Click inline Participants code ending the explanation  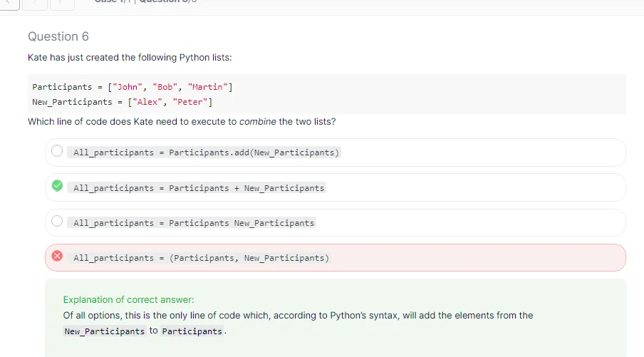tap(192, 331)
